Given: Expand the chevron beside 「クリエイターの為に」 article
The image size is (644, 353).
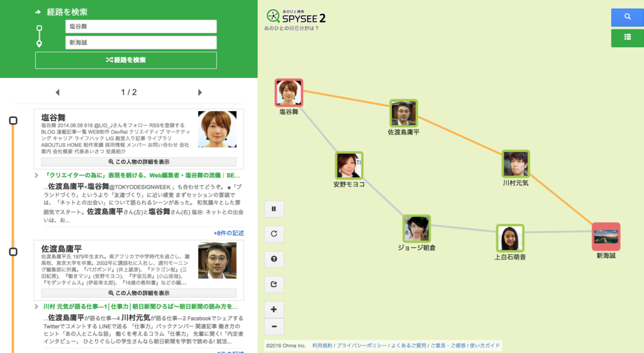Looking at the screenshot, I should tap(36, 175).
